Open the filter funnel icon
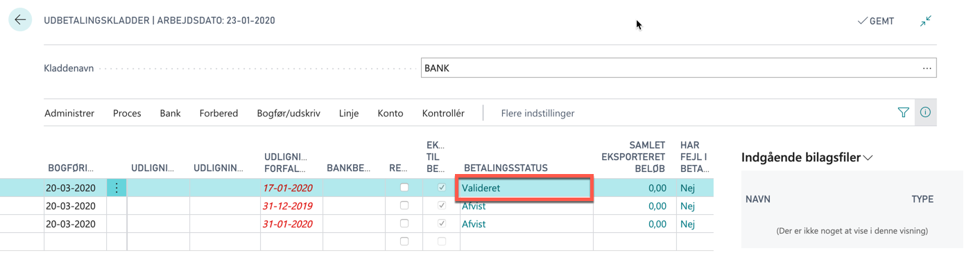Screen dimensions: 980x269 click(903, 112)
